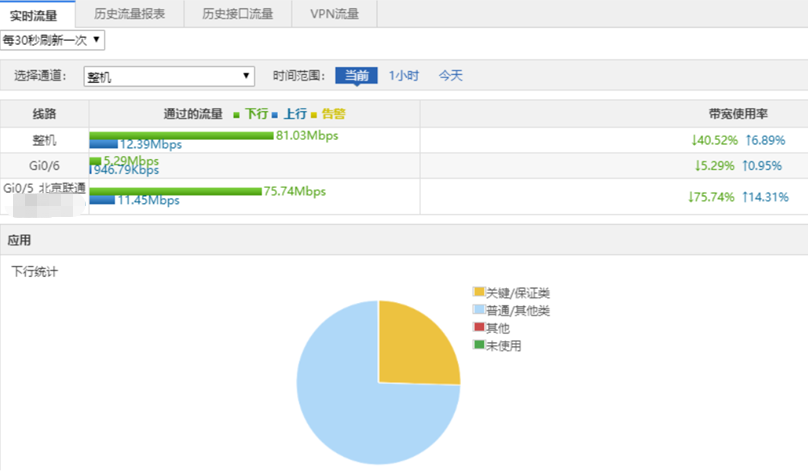Click the yellow 关键/保证类 legend swatch
The width and height of the screenshot is (808, 472).
(x=477, y=293)
